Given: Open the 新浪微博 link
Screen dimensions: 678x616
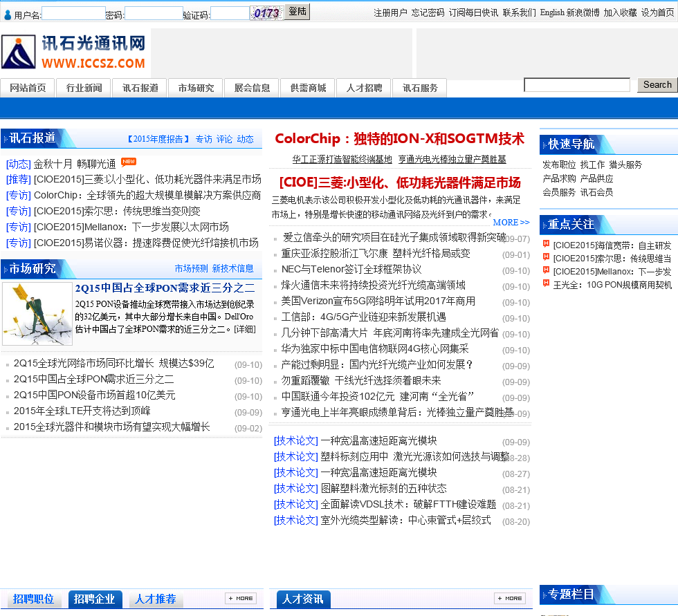Looking at the screenshot, I should pyautogui.click(x=583, y=13).
